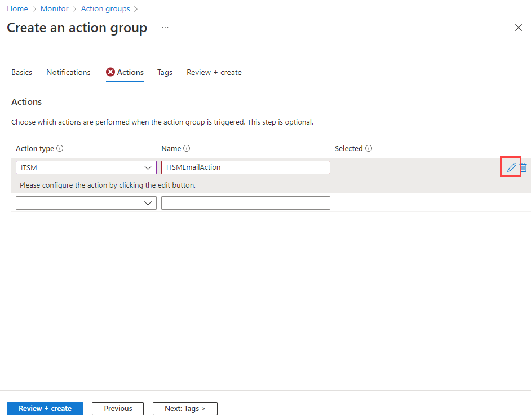Expand the empty action type dropdown

[86, 203]
